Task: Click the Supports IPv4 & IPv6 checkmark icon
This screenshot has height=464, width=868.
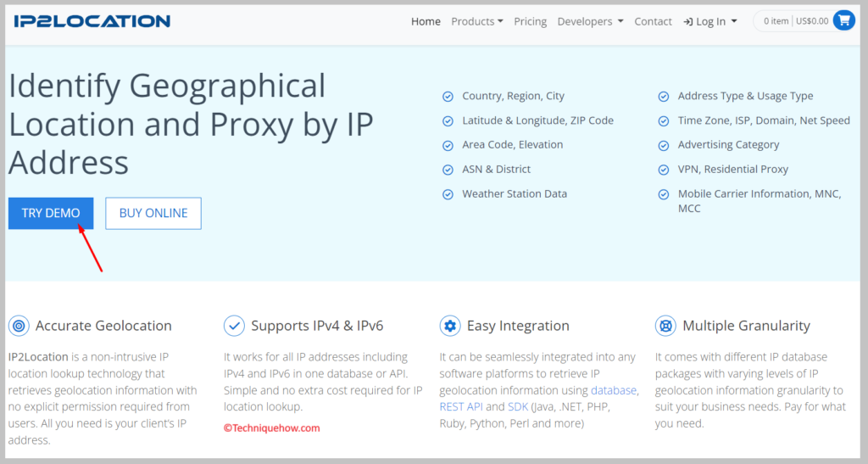Action: pyautogui.click(x=234, y=326)
